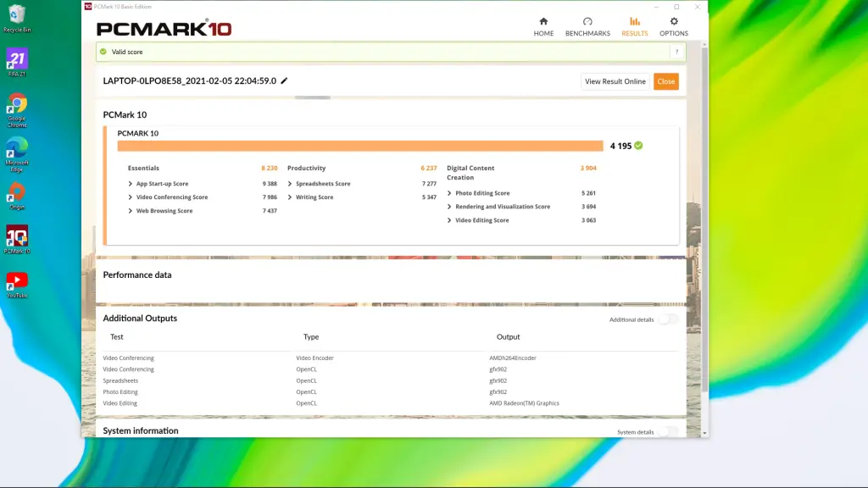
Task: Click the Additional Outputs heading
Action: (140, 319)
